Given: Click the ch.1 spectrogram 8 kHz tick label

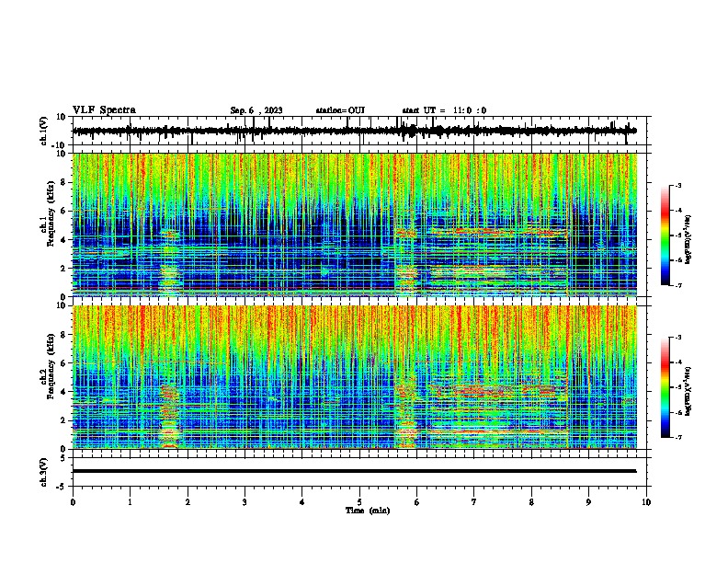Looking at the screenshot, I should point(64,182).
